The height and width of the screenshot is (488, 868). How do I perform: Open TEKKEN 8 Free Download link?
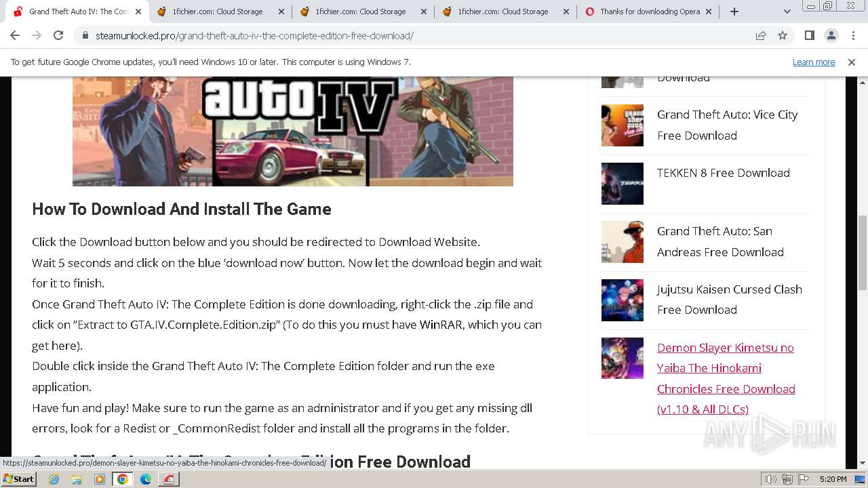(x=723, y=173)
